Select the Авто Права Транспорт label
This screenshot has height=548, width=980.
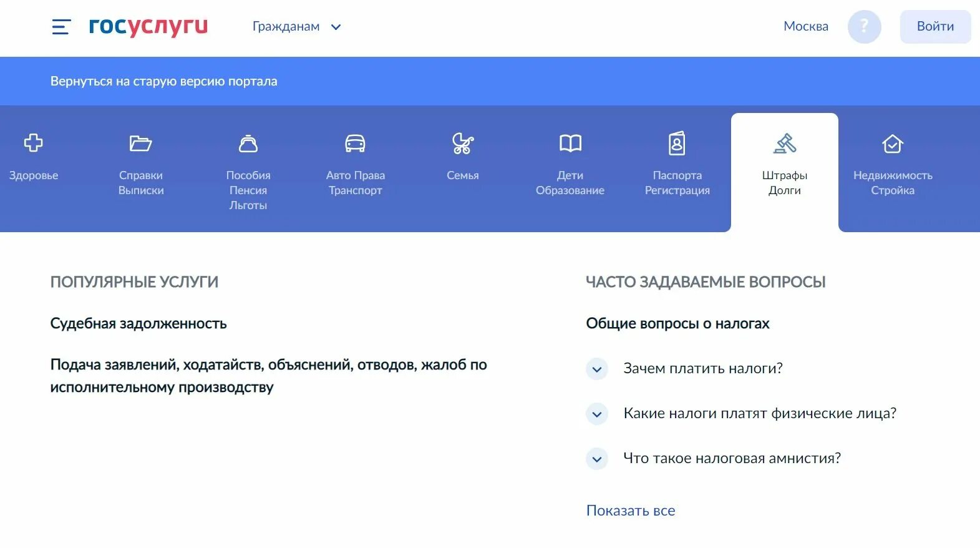[356, 183]
